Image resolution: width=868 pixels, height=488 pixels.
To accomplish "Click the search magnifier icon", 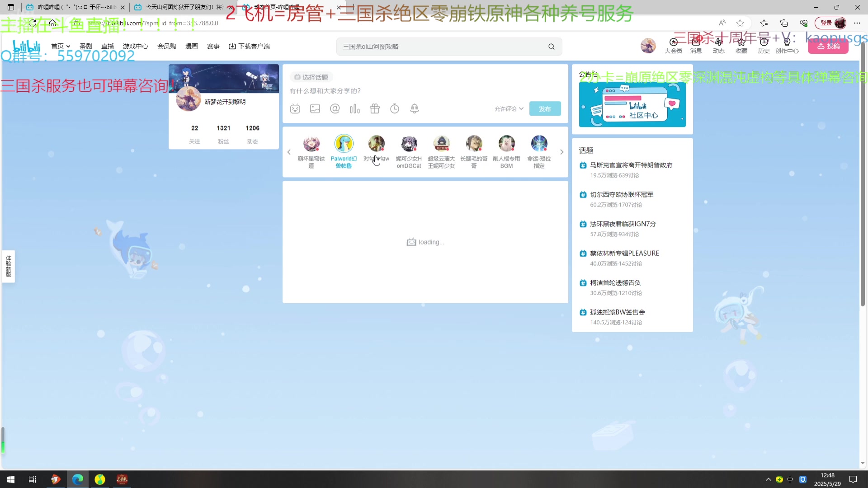I will (552, 47).
